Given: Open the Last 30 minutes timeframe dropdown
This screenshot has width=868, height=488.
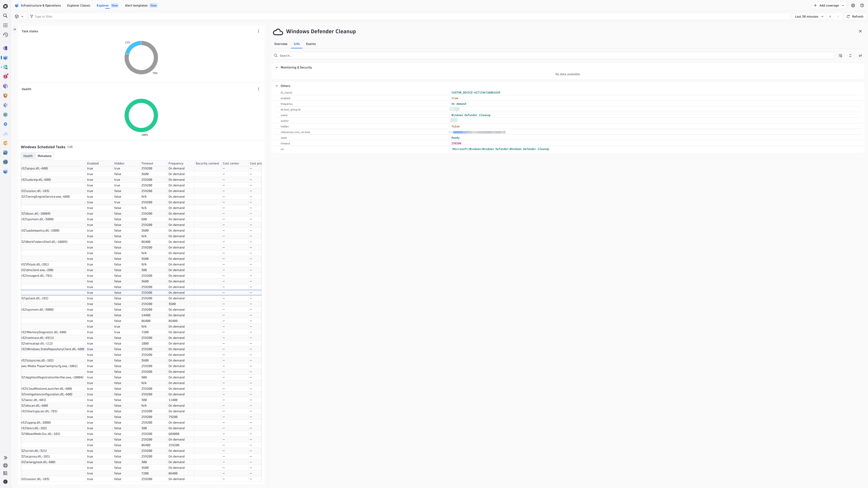Looking at the screenshot, I should [x=809, y=16].
